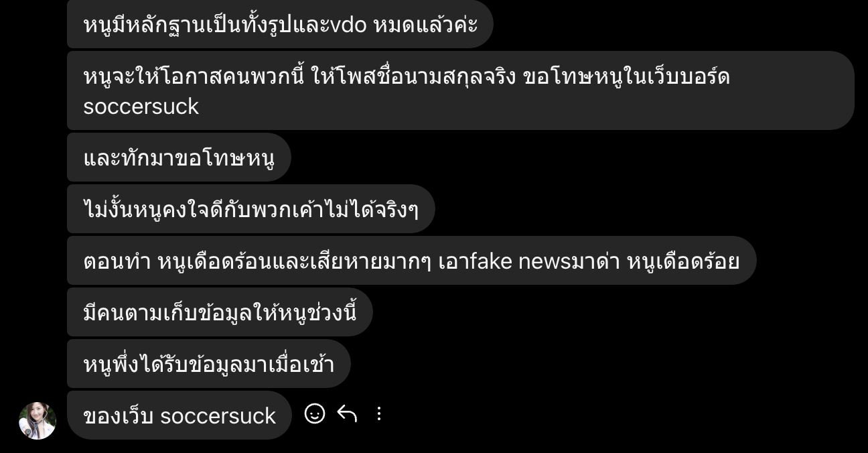
Task: Open the sender's profile picture
Action: [x=38, y=421]
